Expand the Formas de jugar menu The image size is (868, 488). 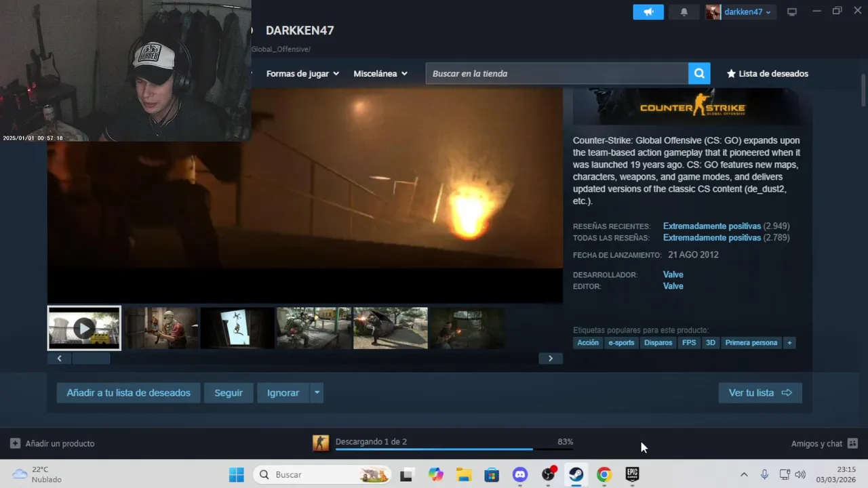pos(302,73)
